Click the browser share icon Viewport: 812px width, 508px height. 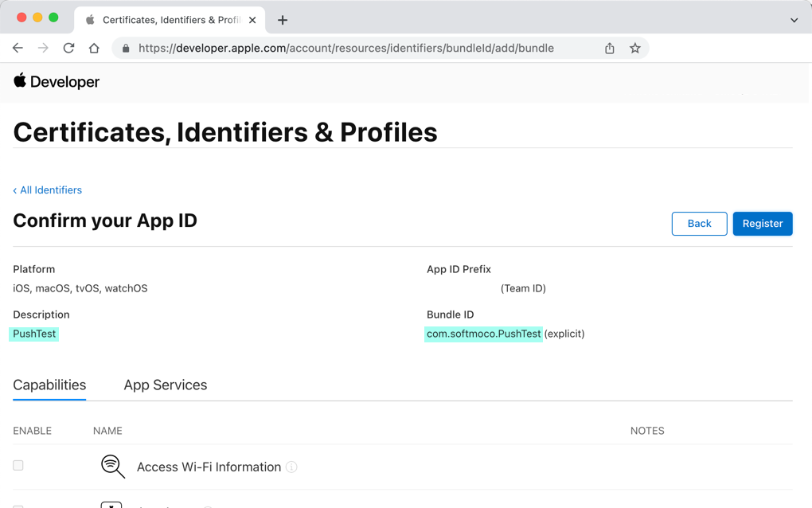[x=609, y=49]
